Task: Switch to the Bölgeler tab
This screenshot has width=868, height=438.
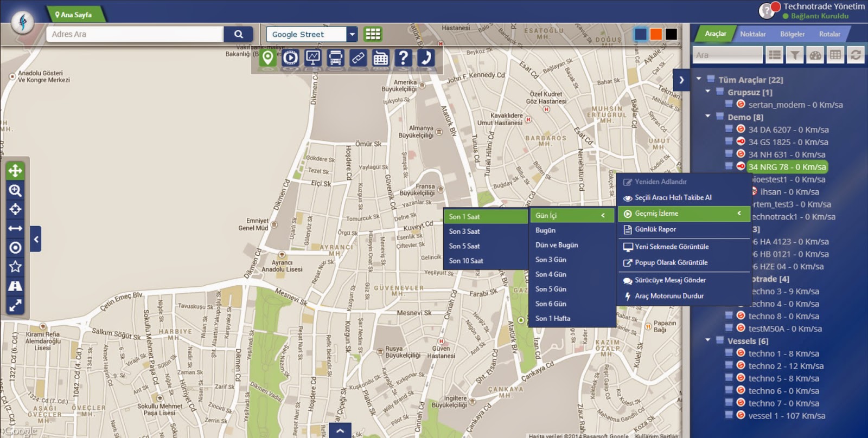Action: [x=792, y=34]
